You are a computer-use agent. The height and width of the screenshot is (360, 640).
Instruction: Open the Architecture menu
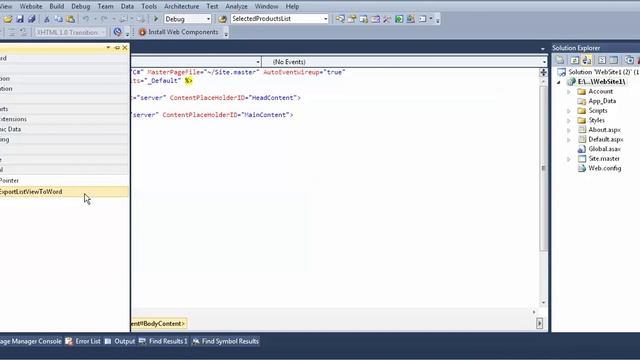[x=182, y=7]
